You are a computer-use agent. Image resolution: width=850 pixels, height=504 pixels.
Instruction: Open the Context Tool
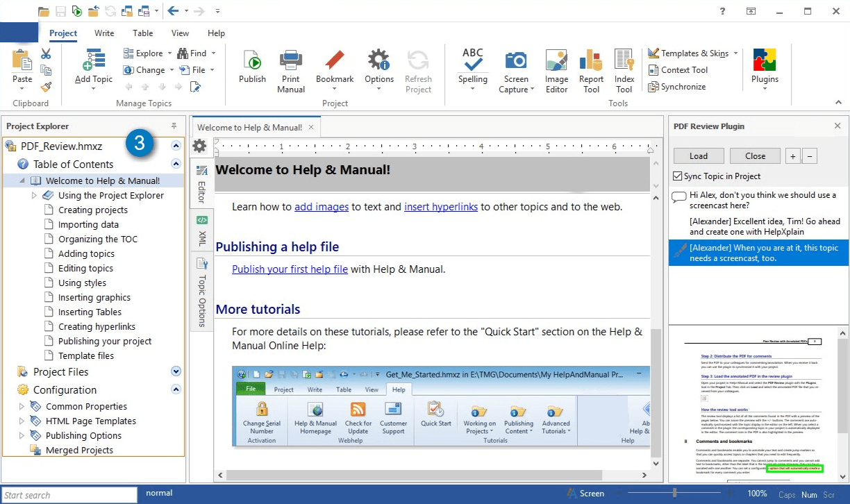coord(678,69)
